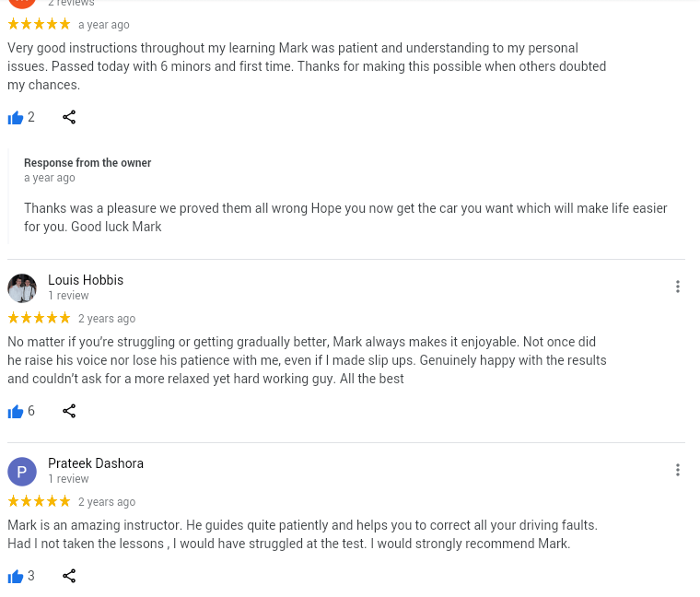Like Prateek Dashora's review

[x=16, y=577]
